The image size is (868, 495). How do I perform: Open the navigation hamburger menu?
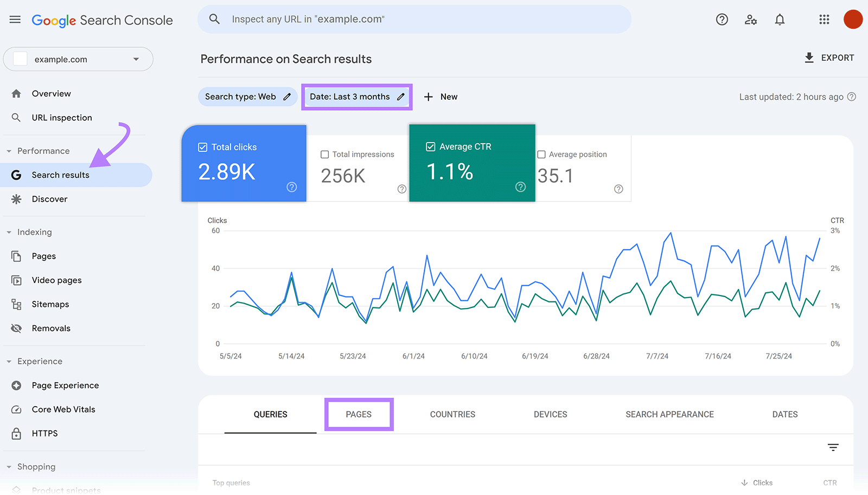tap(15, 19)
